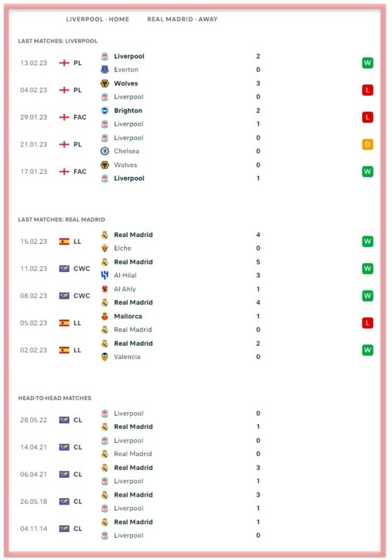This screenshot has width=392, height=560.
Task: Click the Spain flag for 15.02.23 match
Action: [64, 242]
